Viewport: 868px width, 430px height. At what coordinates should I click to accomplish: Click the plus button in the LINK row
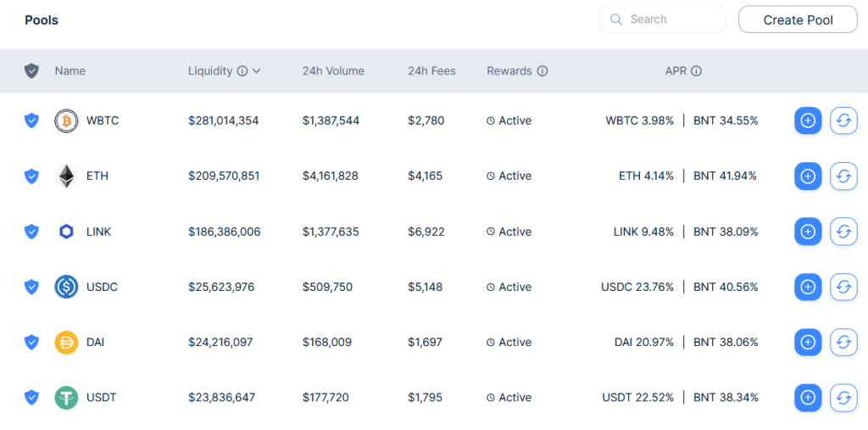point(808,232)
